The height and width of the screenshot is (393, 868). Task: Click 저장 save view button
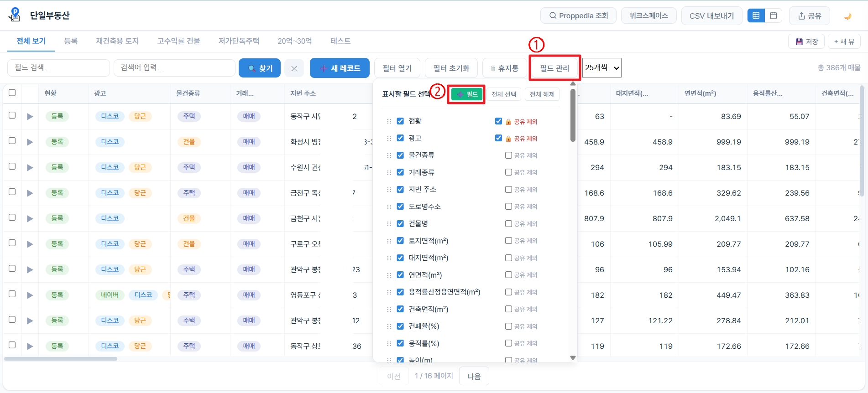coord(806,41)
